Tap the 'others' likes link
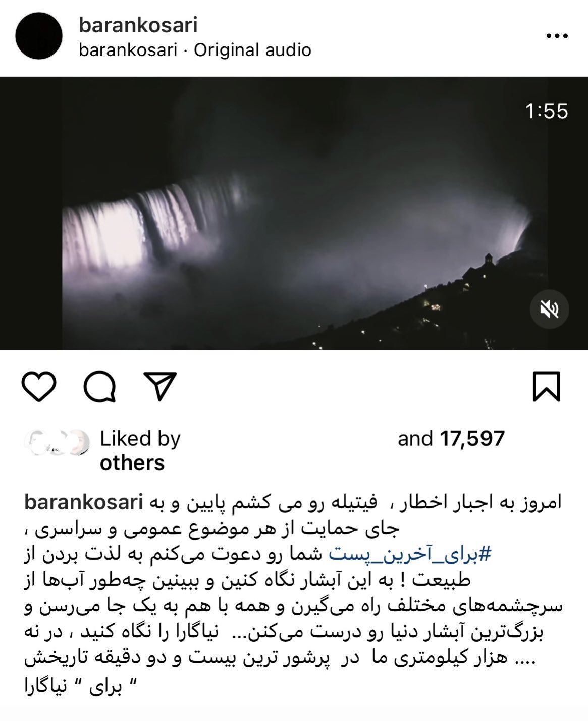This screenshot has height=721, width=588. (132, 462)
